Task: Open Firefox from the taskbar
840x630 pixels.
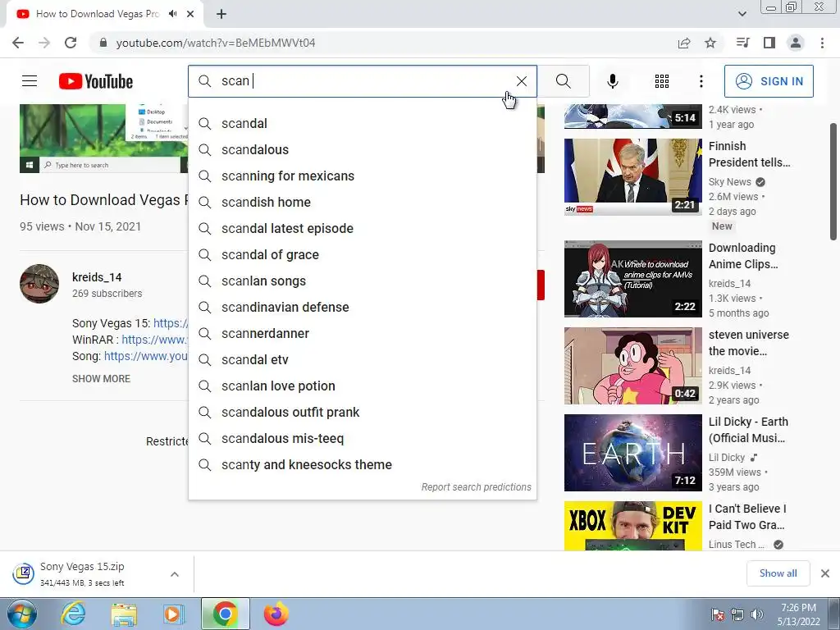Action: click(276, 614)
